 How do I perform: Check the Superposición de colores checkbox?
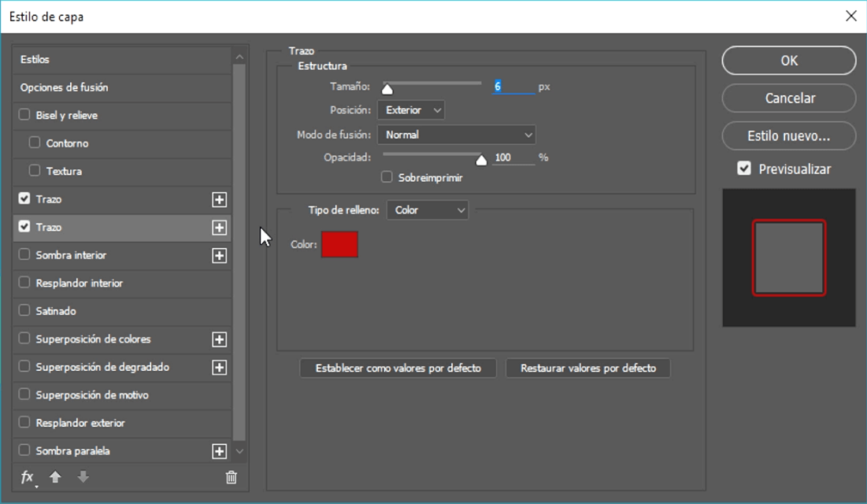[x=24, y=338]
